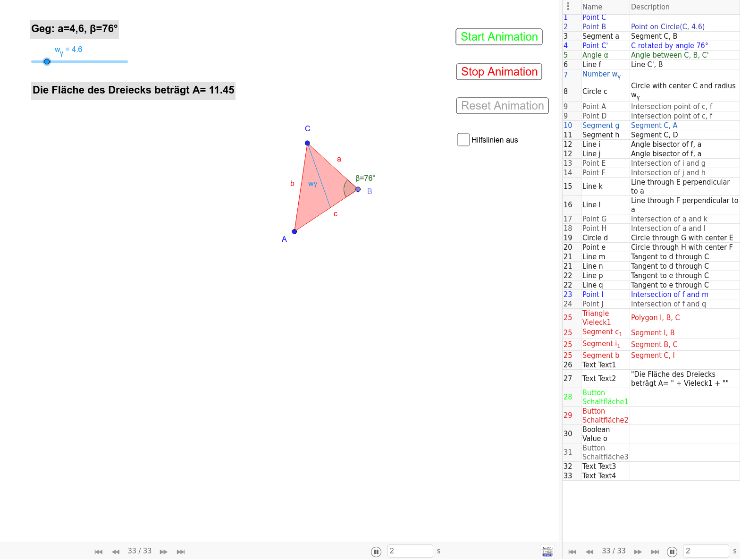
Task: Click 'Intersection of f and m' description
Action: (x=669, y=295)
